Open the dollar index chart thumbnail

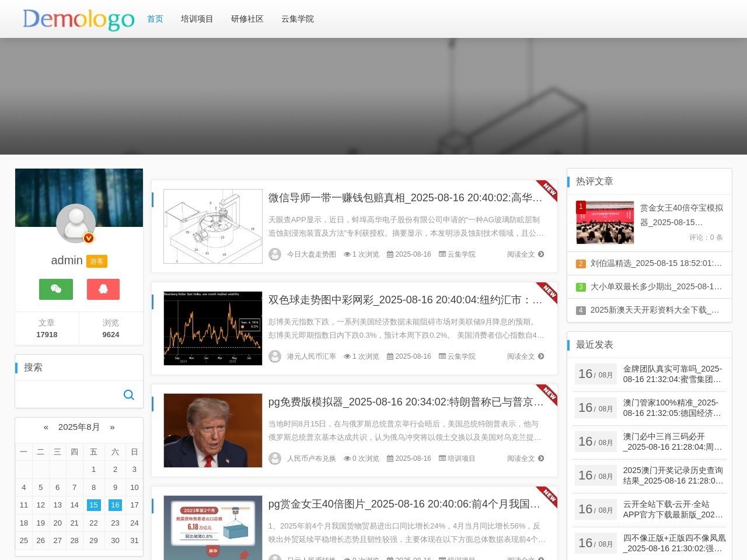213,328
